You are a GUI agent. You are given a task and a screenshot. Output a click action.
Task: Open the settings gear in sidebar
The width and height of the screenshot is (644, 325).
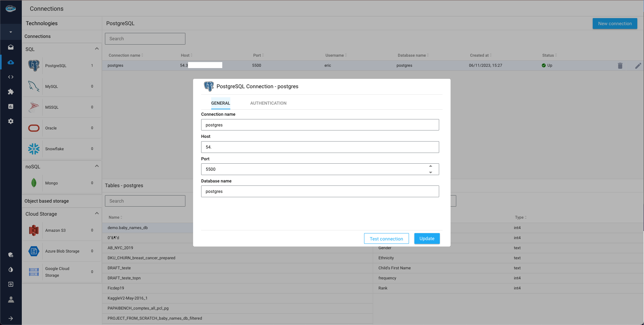click(x=11, y=121)
